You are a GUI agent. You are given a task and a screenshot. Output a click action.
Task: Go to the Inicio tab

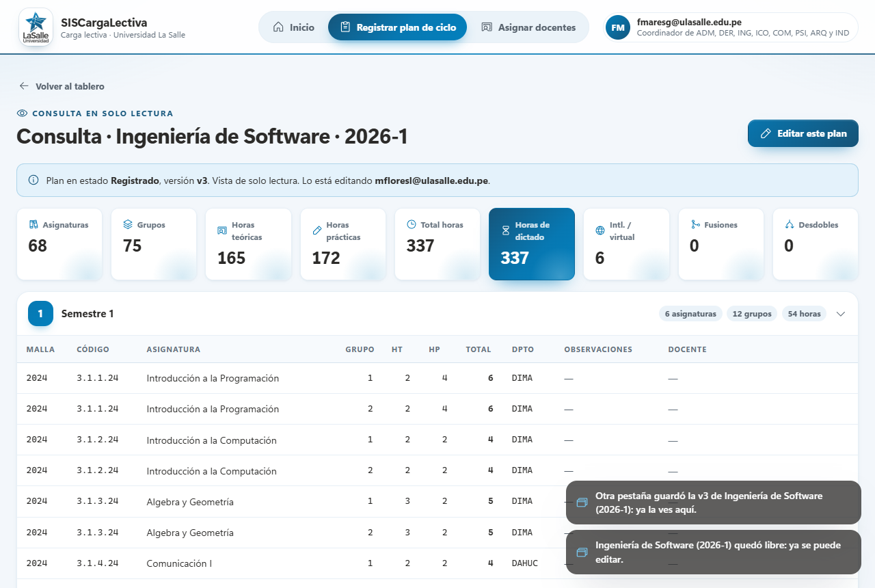[x=293, y=27]
